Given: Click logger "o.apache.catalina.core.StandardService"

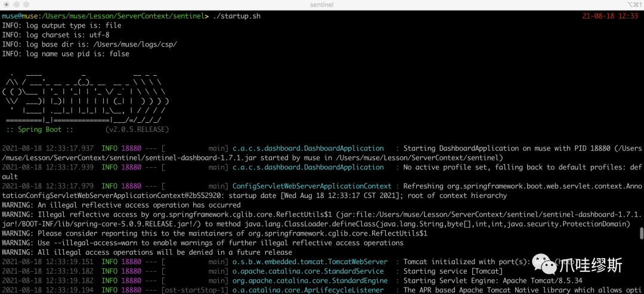Looking at the screenshot, I should point(308,271).
